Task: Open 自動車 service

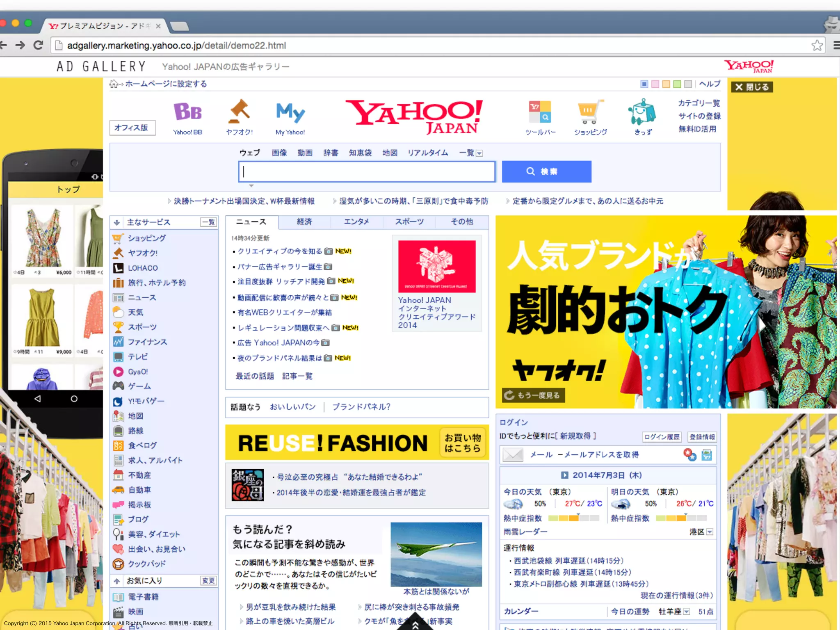Action: (139, 490)
